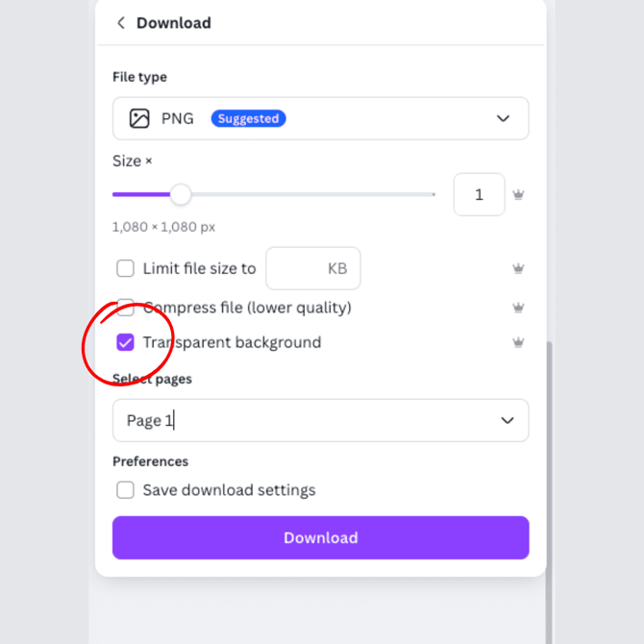Tick the Save download settings checkbox
This screenshot has width=644, height=644.
(x=126, y=490)
